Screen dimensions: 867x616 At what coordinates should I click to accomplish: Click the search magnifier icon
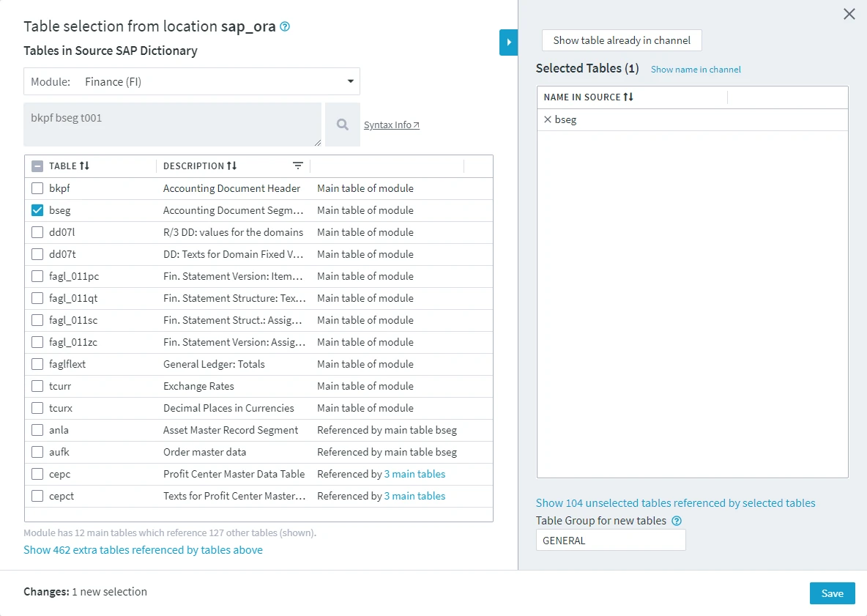point(341,124)
